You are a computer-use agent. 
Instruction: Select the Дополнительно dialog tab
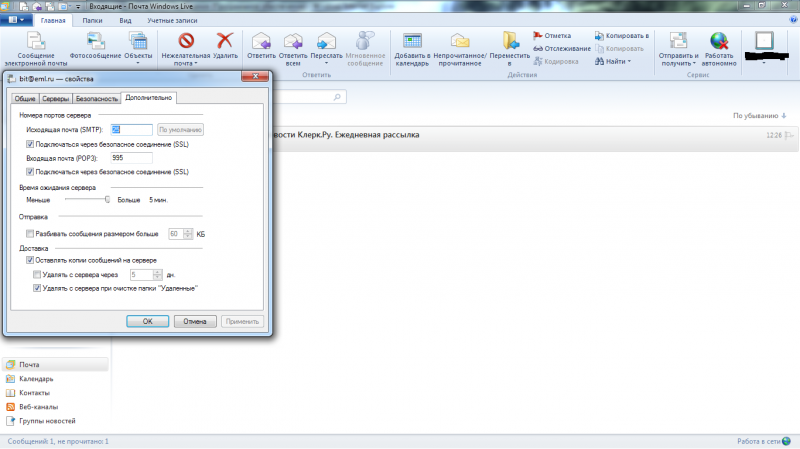(x=148, y=97)
